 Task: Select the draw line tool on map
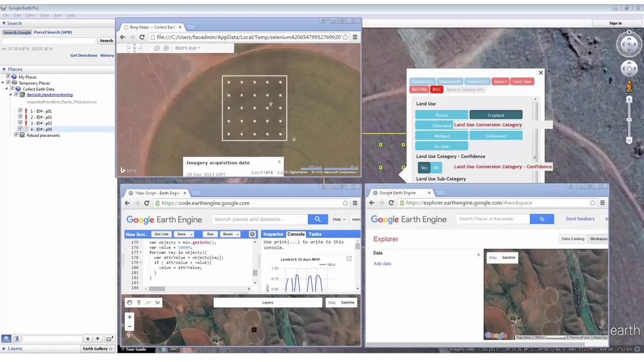pos(148,303)
